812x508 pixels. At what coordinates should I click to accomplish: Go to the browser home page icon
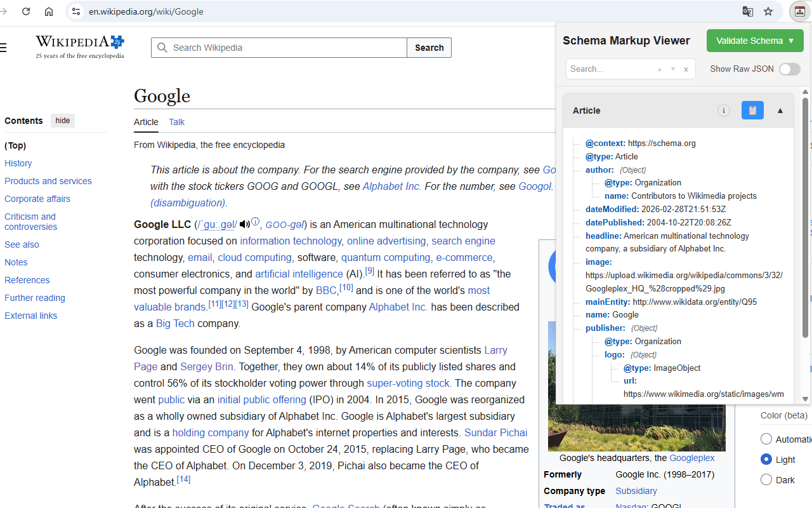(x=49, y=11)
